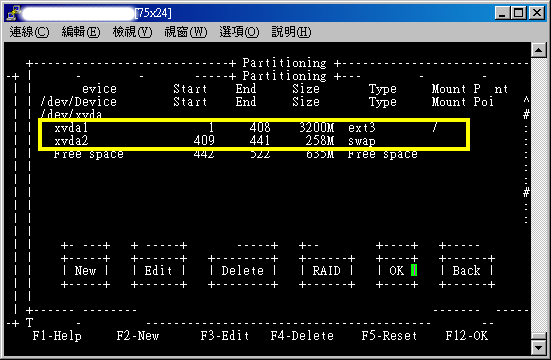
Task: Click the swap type cell
Action: (x=362, y=141)
